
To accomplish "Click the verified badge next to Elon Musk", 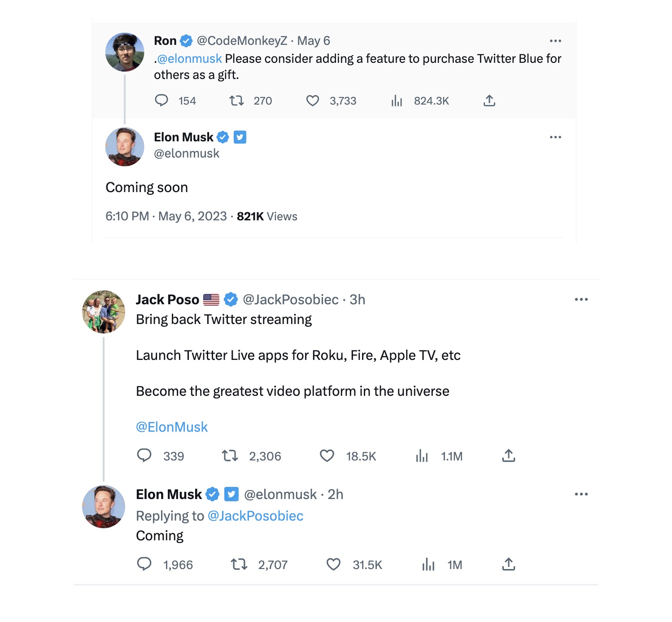I will (x=223, y=137).
